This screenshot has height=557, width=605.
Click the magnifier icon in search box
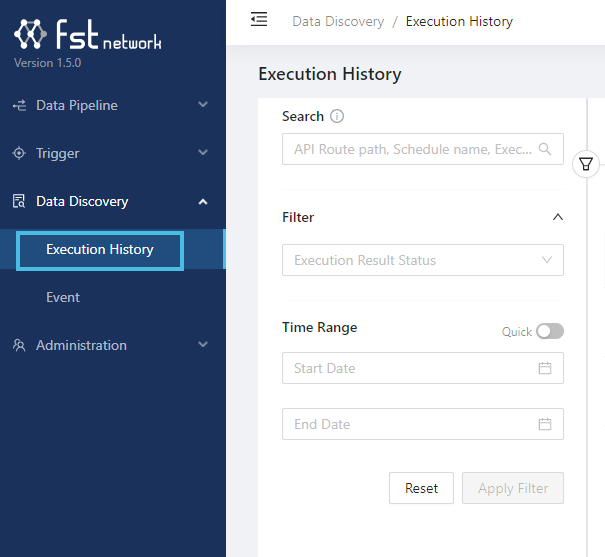[x=545, y=149]
